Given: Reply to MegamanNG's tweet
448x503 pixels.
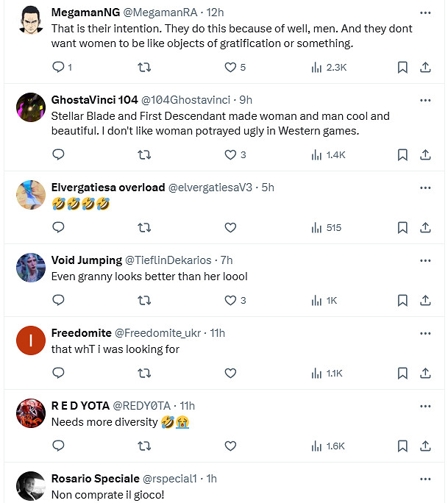Looking at the screenshot, I should tap(60, 68).
